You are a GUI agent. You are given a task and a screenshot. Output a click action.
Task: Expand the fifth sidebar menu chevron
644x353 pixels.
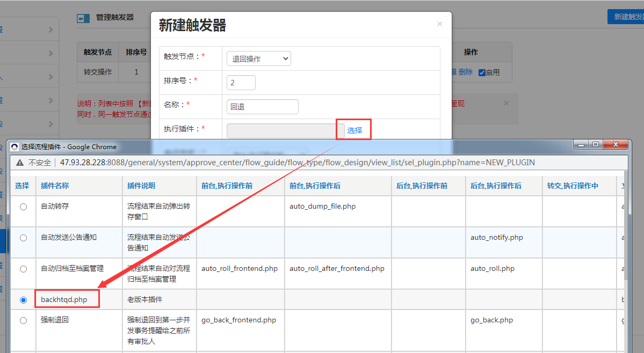(50, 124)
